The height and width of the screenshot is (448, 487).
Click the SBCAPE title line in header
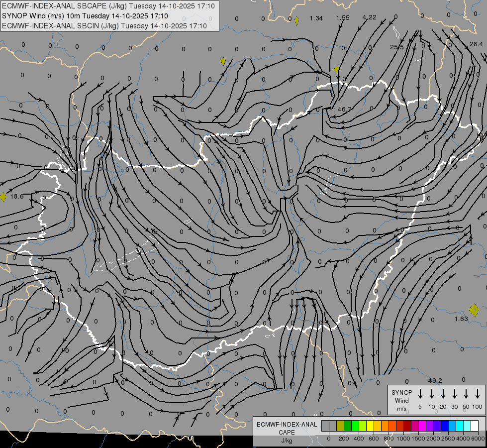[108, 6]
